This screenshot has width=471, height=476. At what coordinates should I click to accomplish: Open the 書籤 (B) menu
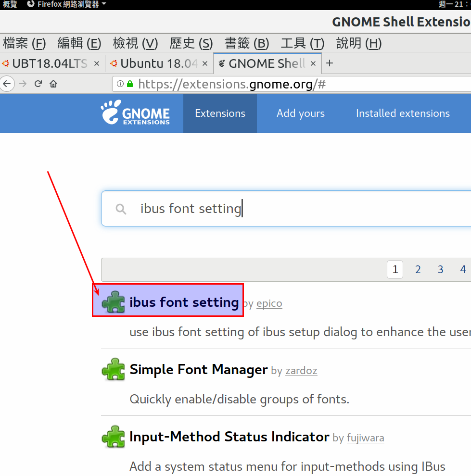coord(247,43)
